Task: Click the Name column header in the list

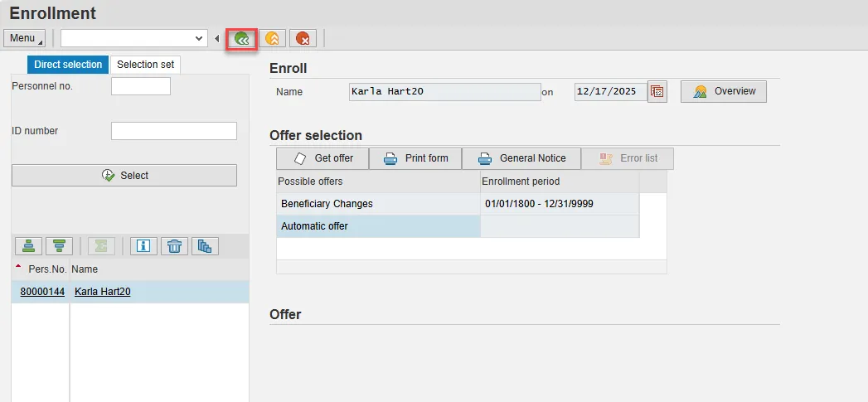Action: [159, 269]
